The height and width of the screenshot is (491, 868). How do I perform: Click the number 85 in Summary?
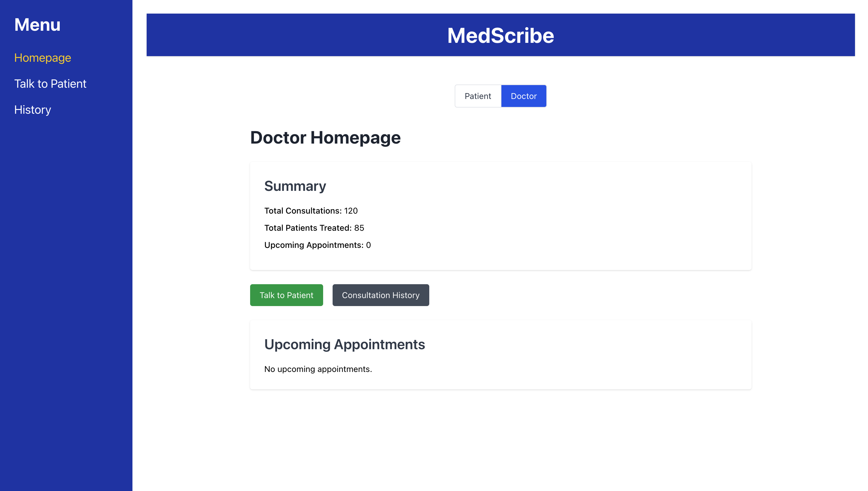pos(359,228)
